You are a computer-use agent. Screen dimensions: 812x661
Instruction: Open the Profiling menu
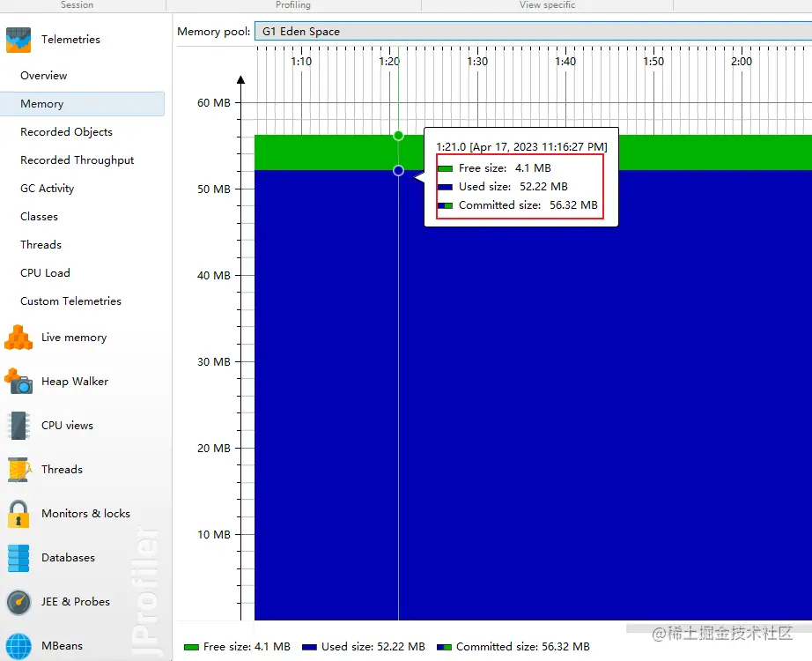click(291, 5)
